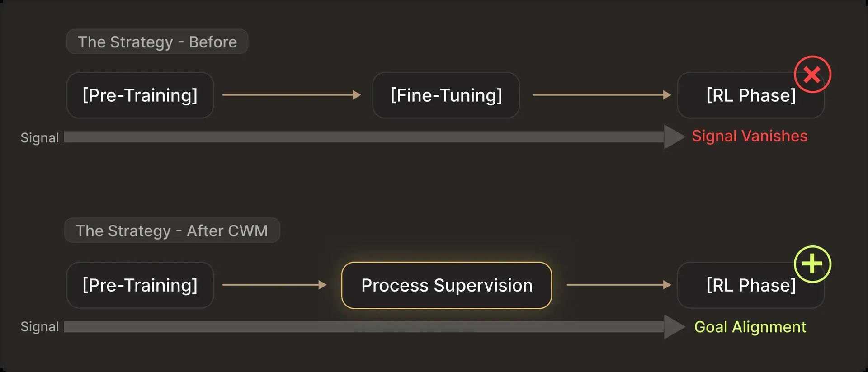The height and width of the screenshot is (372, 868).
Task: Click the signal arrowhead beside Goal Alignment
Action: (x=674, y=327)
